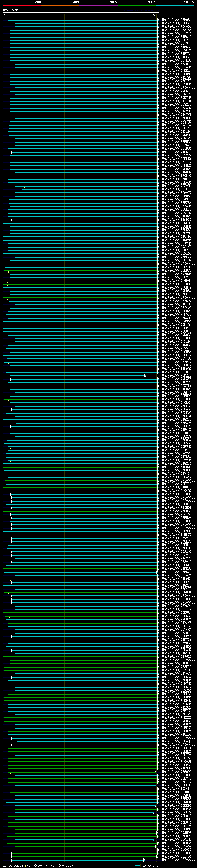Select hit label UniRef100_Q801H7

click(x=177, y=840)
